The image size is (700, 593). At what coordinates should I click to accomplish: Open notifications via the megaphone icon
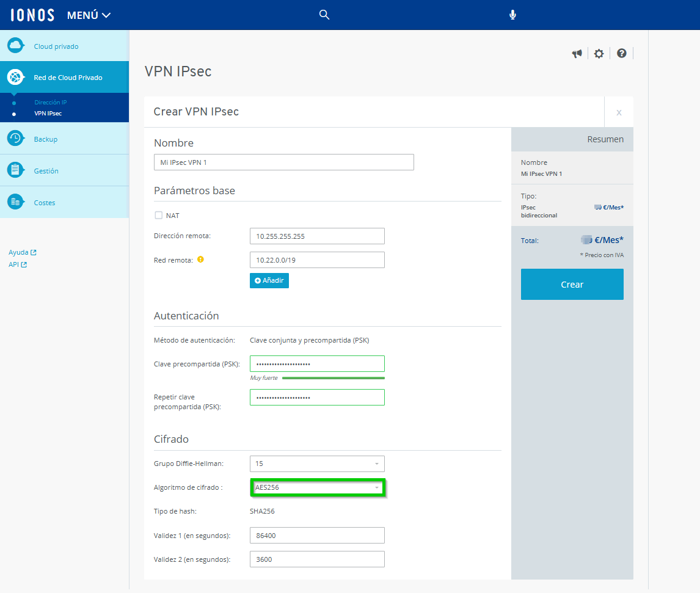click(x=577, y=54)
